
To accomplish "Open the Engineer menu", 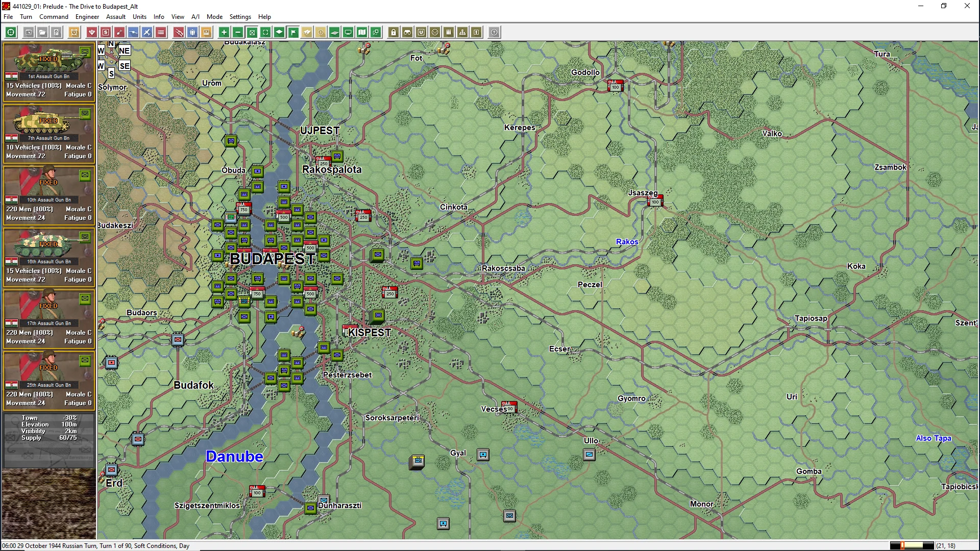I will [x=87, y=16].
